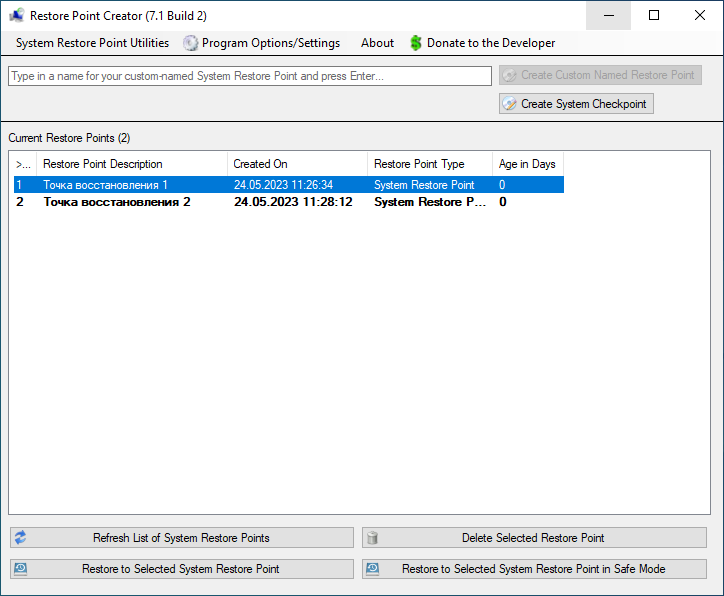Minimize the Restore Point Creator window
The width and height of the screenshot is (724, 596).
pyautogui.click(x=609, y=15)
